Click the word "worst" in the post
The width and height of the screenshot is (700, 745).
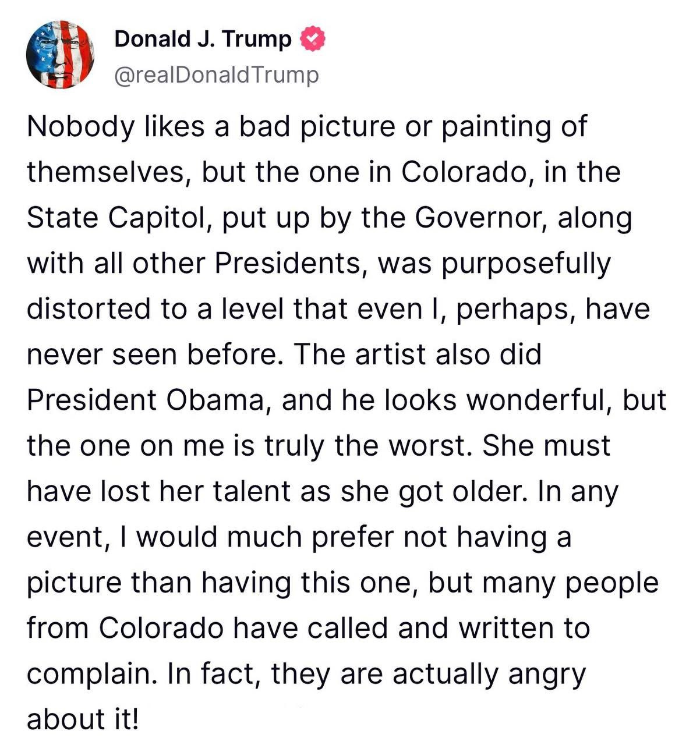[429, 446]
